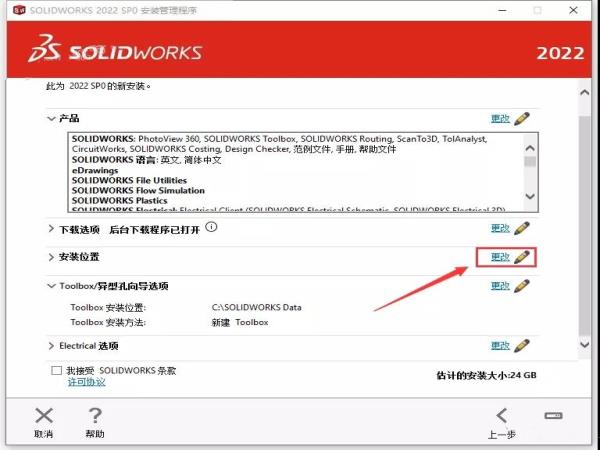Expand the Electrical 选项 section
This screenshot has width=600, height=450.
point(51,346)
